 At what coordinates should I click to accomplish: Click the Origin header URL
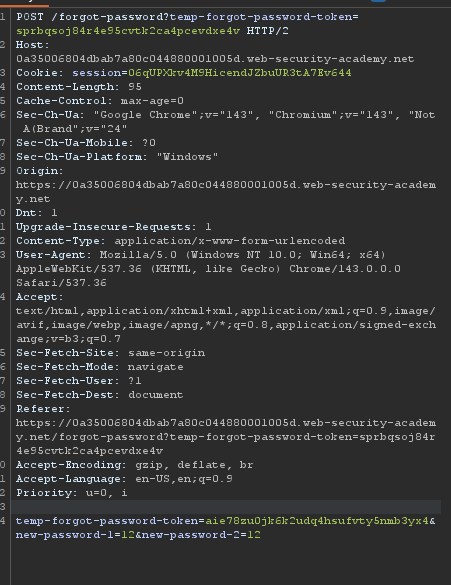(226, 192)
